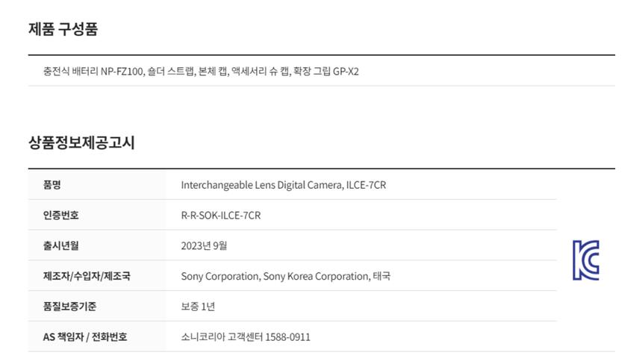
Task: Click NP-FZ100 battery in components list
Action: click(x=122, y=71)
